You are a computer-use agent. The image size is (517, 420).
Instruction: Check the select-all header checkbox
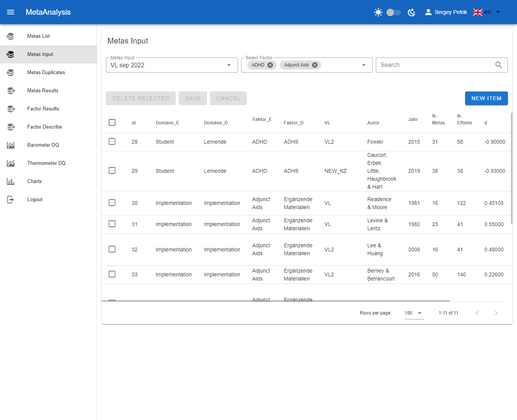(x=112, y=122)
